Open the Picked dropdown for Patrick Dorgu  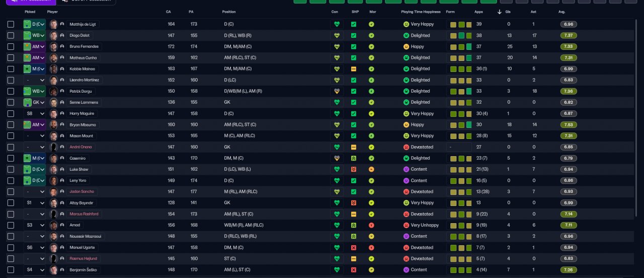[x=34, y=91]
